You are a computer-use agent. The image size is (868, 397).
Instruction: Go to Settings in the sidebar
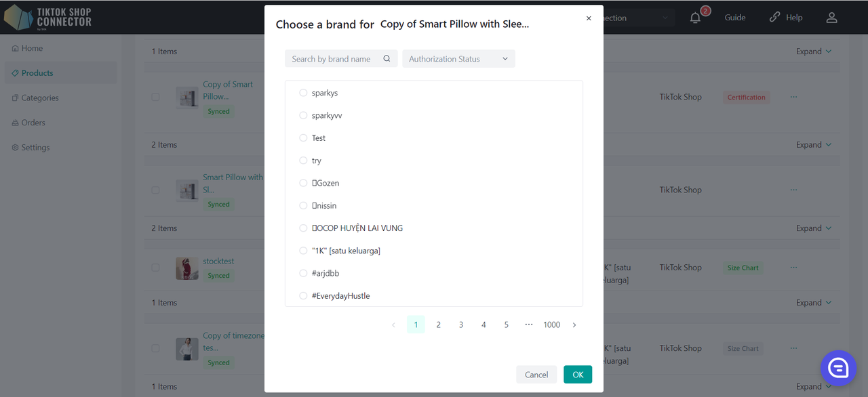click(35, 148)
